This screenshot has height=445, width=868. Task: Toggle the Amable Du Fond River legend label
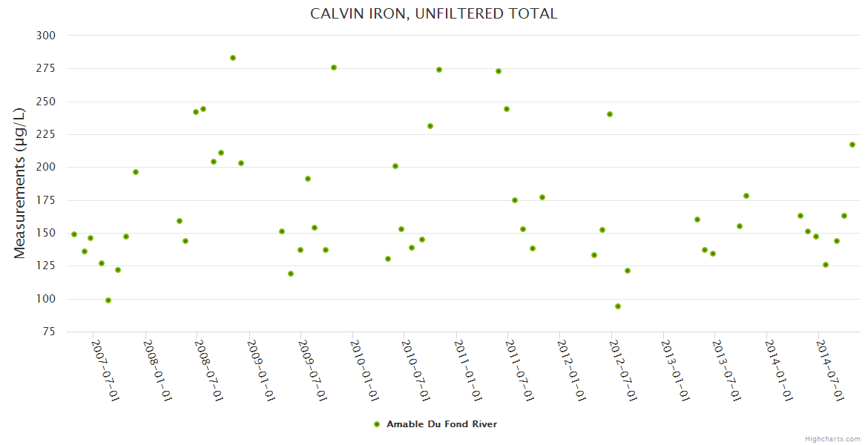(x=441, y=424)
